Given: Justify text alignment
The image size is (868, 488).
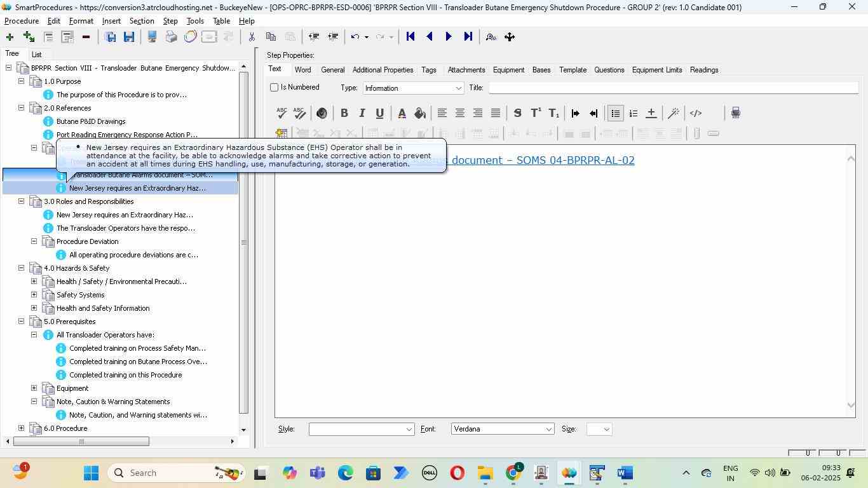Looking at the screenshot, I should coord(495,113).
